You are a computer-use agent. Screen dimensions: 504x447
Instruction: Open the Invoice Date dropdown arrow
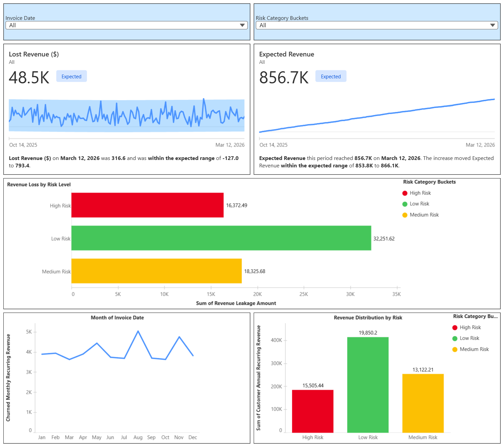pos(242,25)
